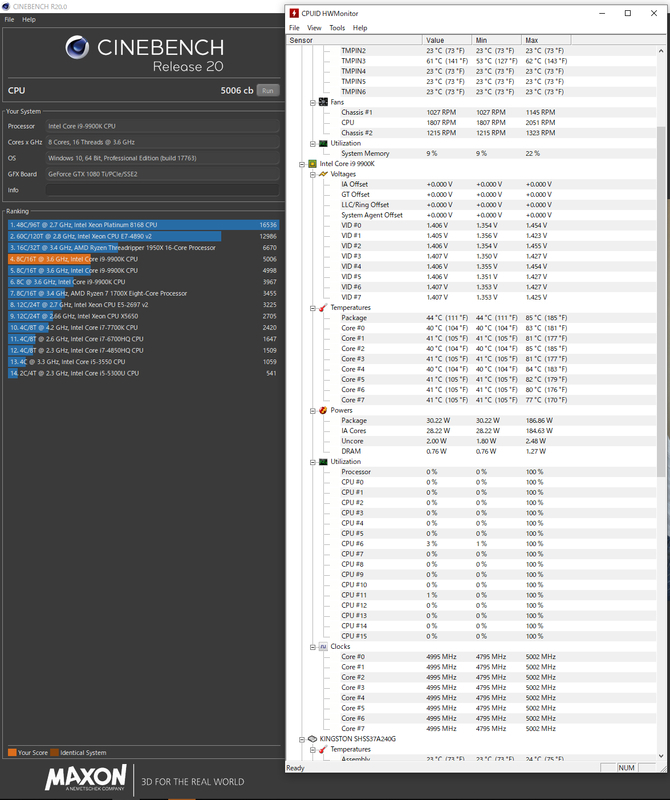This screenshot has width=670, height=800.
Task: Click the Min column header
Action: 497,40
